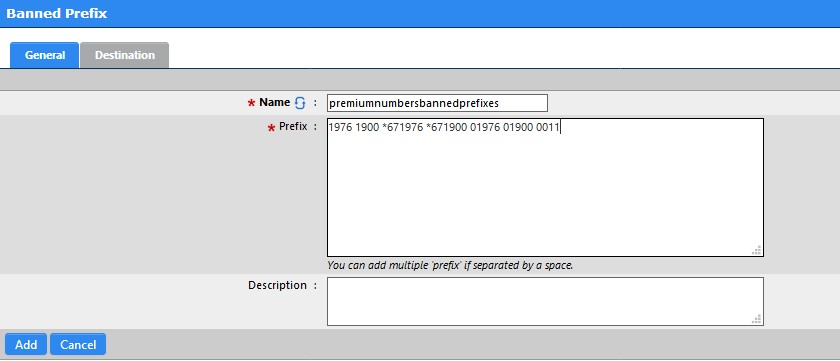840x361 pixels.
Task: Click inside the Prefix text area
Action: (545, 187)
